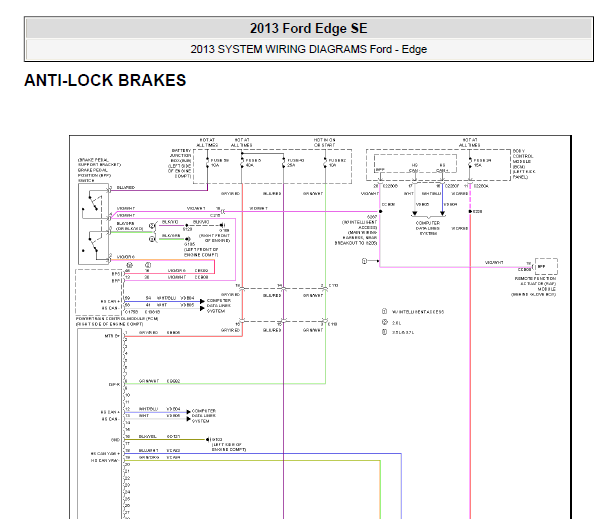This screenshot has width=602, height=519.
Task: Click '(LEFT SIDE OF ENGINE COMPT)' near G103 ground
Action: (x=229, y=447)
